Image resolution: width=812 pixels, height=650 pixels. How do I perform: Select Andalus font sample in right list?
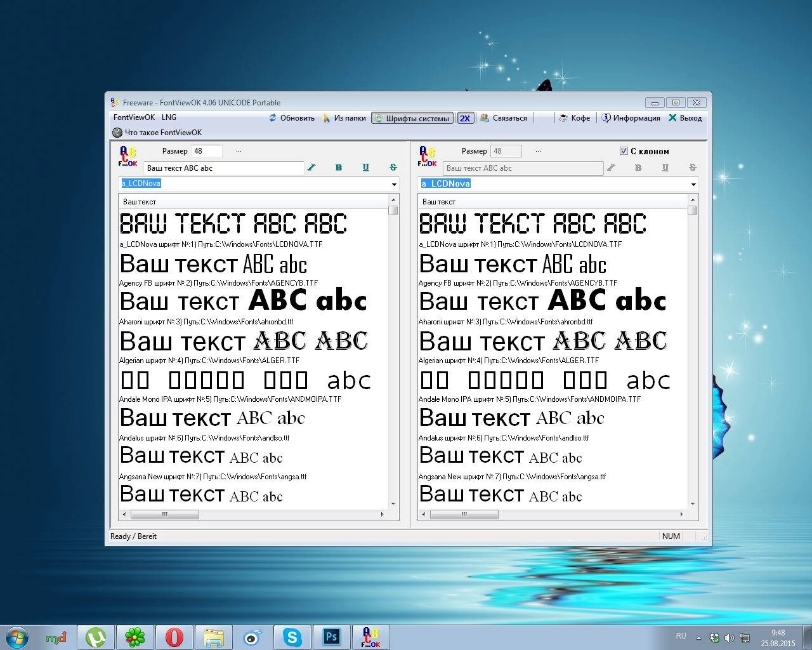pos(511,418)
